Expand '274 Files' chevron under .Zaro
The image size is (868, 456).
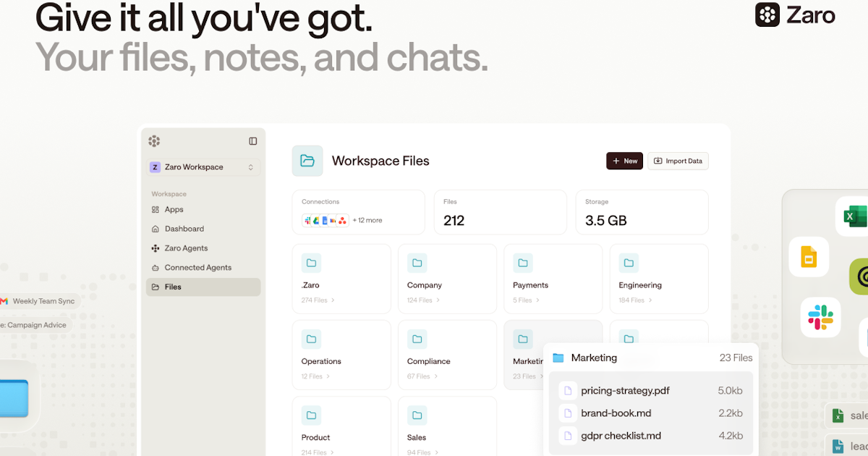point(333,300)
